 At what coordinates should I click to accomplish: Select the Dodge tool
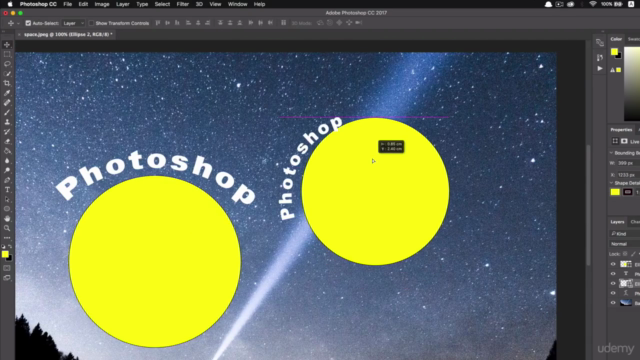tap(7, 171)
